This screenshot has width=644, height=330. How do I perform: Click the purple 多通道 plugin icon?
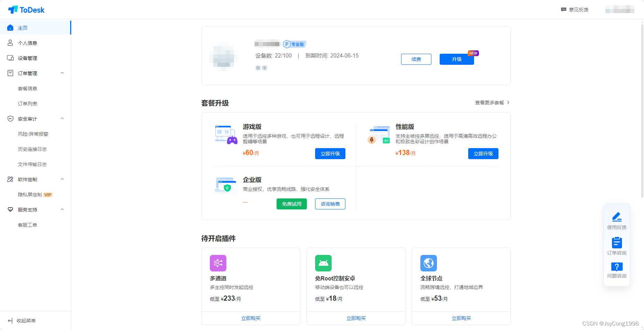[218, 263]
